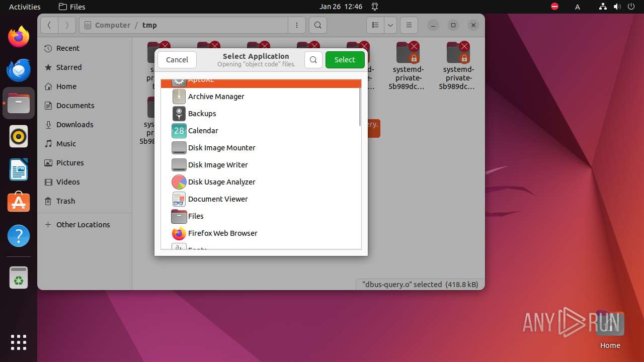Click the Disk Image Mounter icon
Viewport: 644px width, 362px height.
tap(179, 148)
